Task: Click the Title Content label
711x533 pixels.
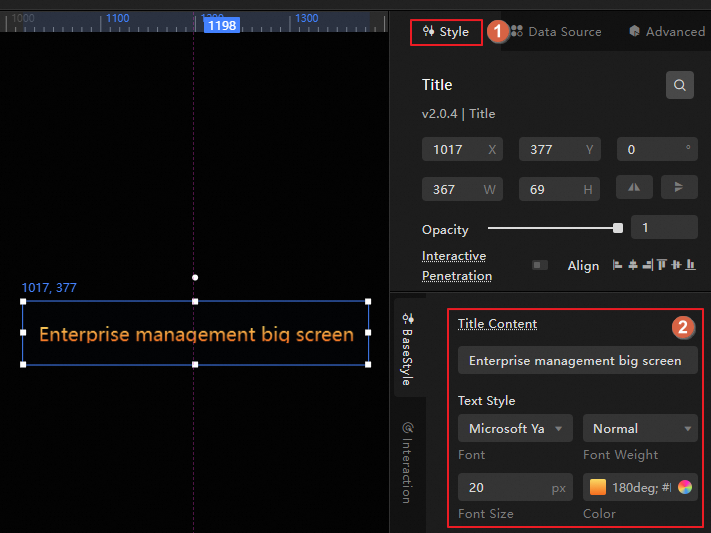Action: pos(497,324)
